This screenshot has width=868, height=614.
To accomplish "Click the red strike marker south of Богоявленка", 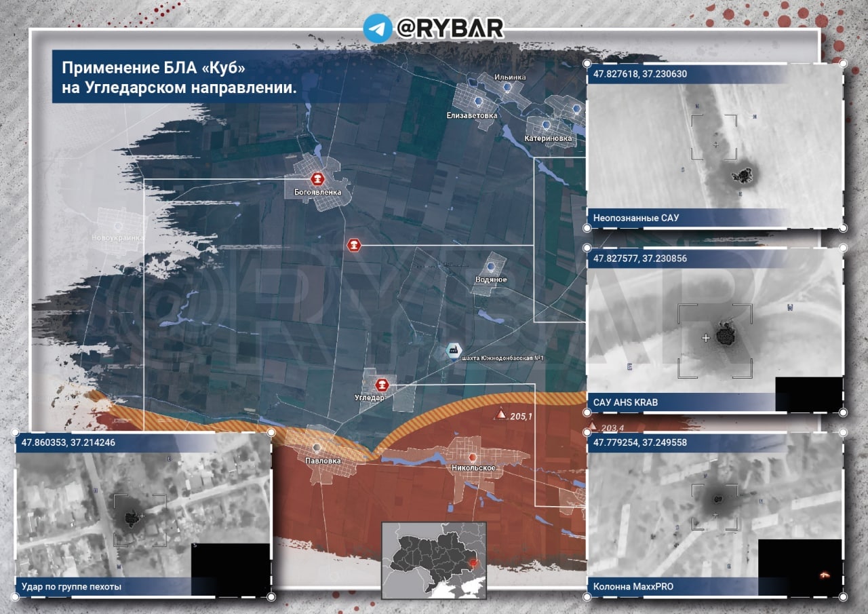I will [x=353, y=245].
